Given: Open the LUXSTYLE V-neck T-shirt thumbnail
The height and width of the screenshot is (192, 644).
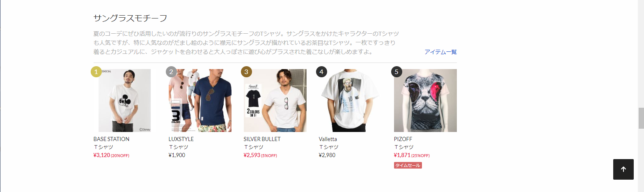Looking at the screenshot, I should [200, 100].
